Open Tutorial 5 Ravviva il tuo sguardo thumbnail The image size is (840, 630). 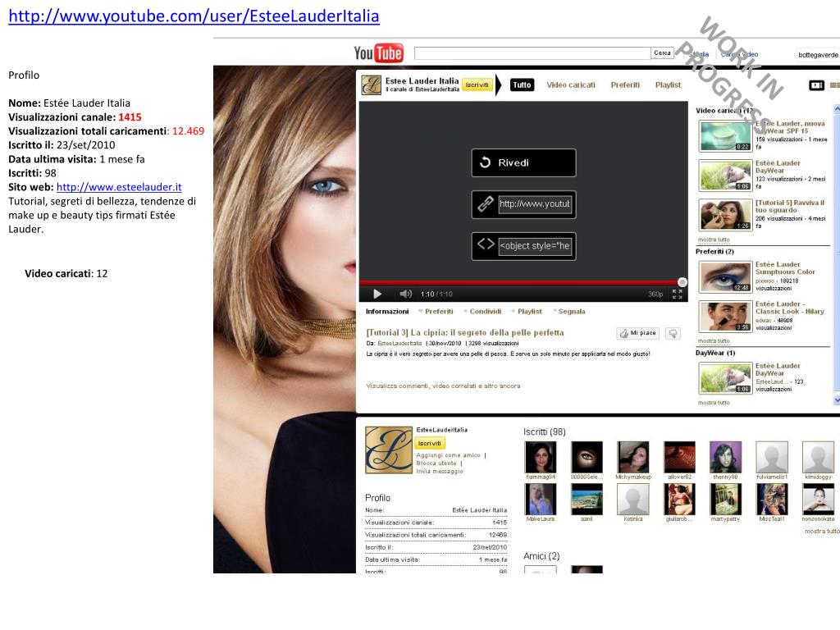point(725,214)
